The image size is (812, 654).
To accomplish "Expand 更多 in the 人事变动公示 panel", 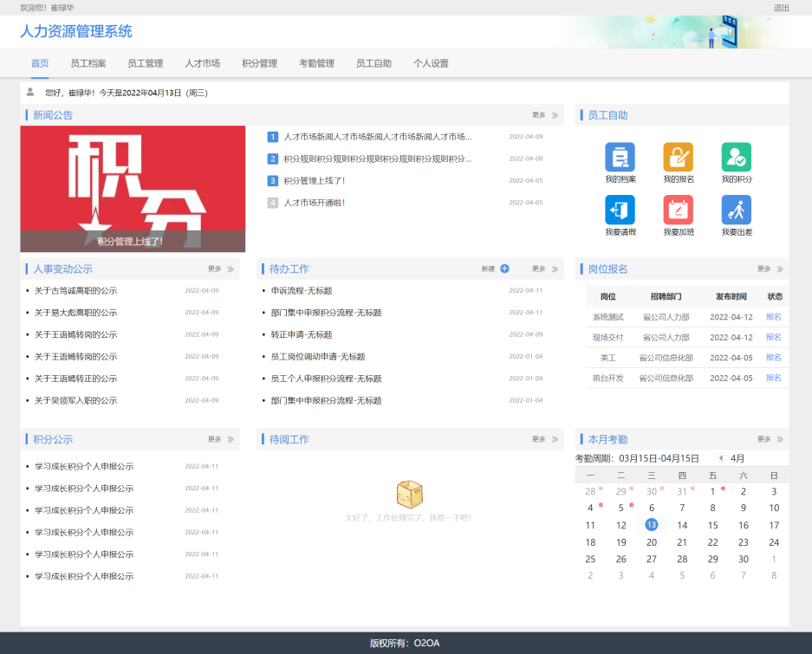I will (x=220, y=269).
